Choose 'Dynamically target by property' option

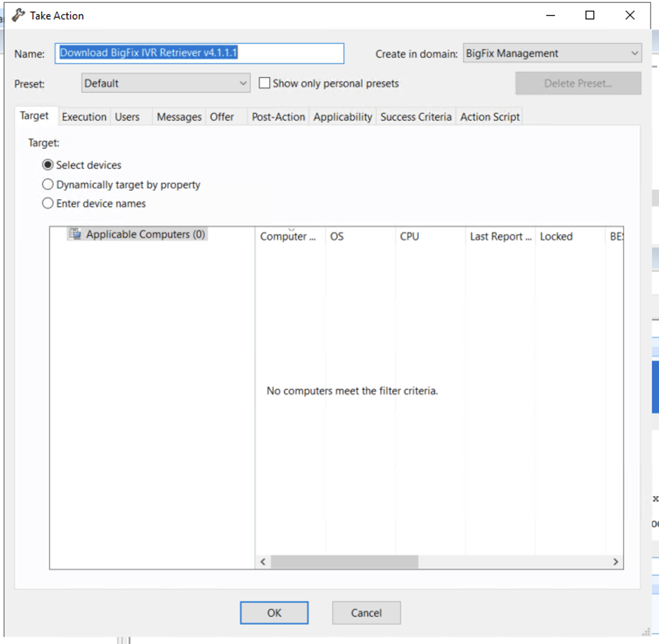click(48, 184)
